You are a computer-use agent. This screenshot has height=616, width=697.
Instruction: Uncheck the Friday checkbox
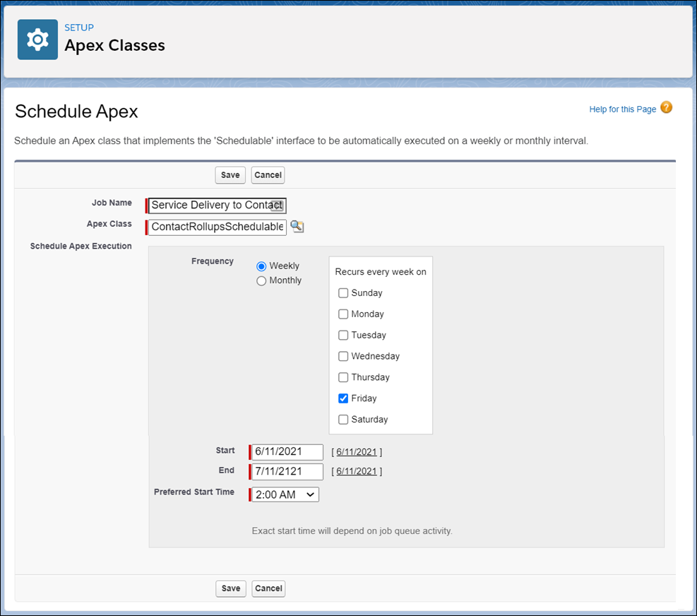coord(343,398)
